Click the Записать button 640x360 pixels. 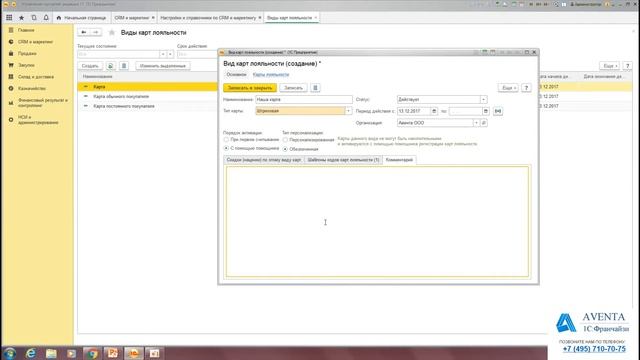click(293, 88)
